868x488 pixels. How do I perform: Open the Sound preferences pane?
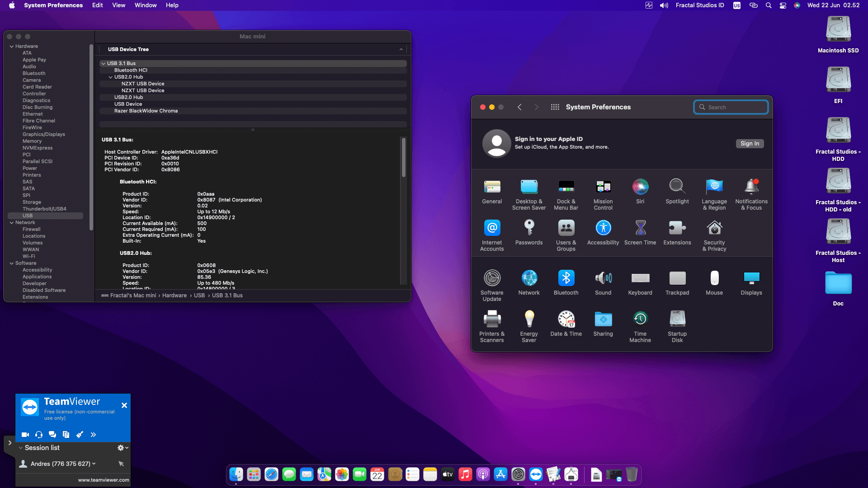tap(603, 283)
